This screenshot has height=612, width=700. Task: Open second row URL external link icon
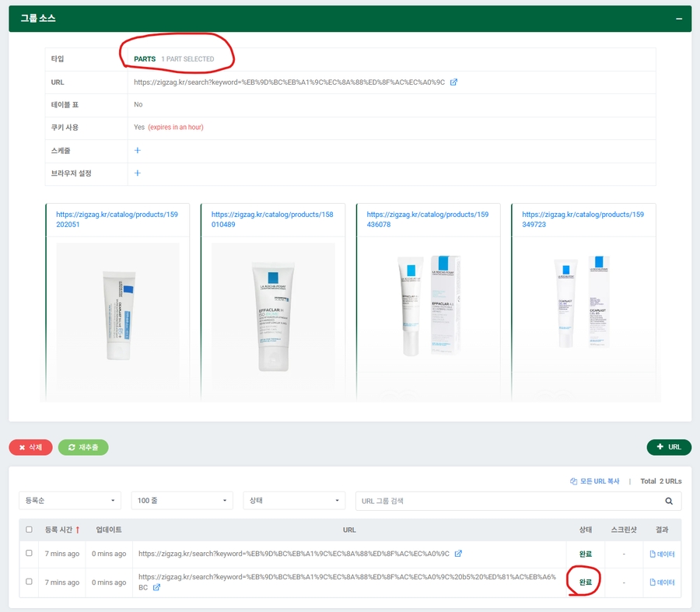pyautogui.click(x=157, y=587)
